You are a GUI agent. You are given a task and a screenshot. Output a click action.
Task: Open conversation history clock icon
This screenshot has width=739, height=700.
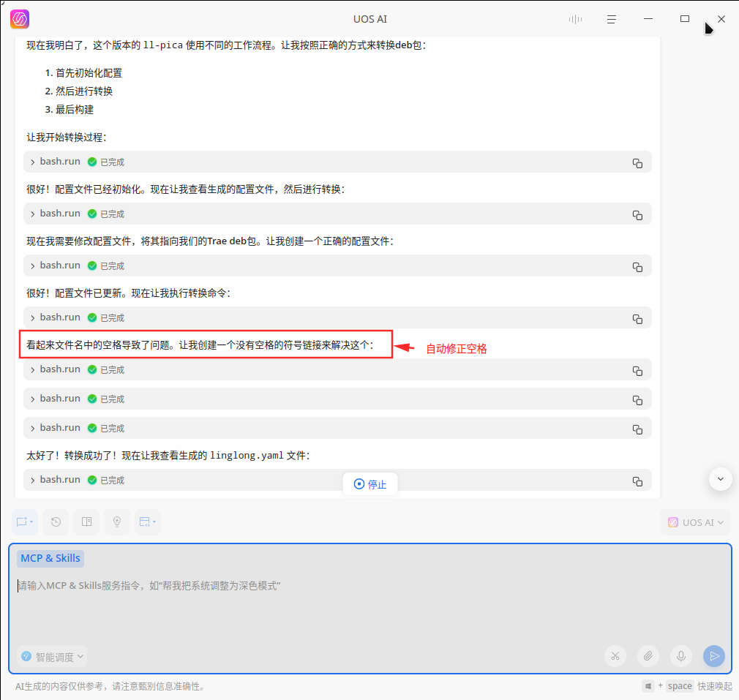coord(56,522)
